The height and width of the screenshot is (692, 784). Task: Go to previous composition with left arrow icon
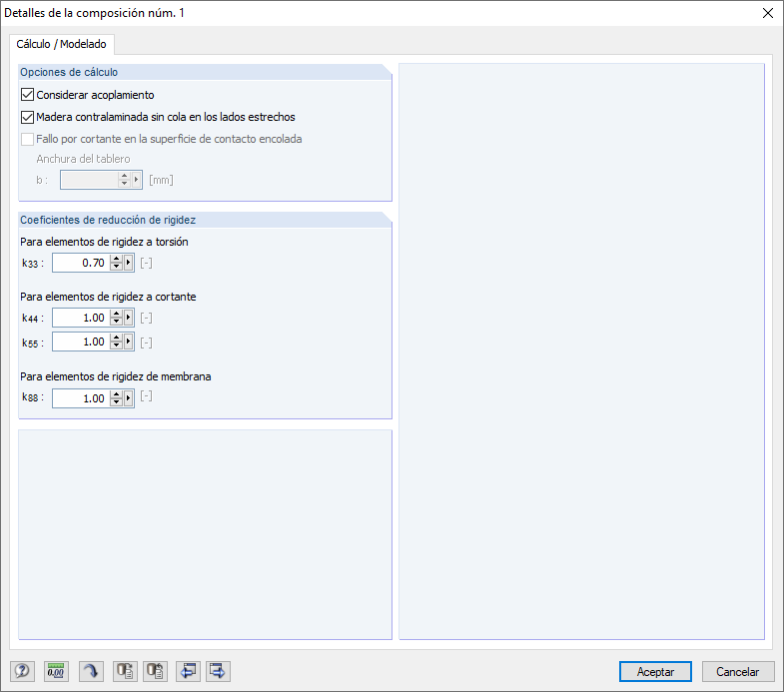(x=189, y=671)
